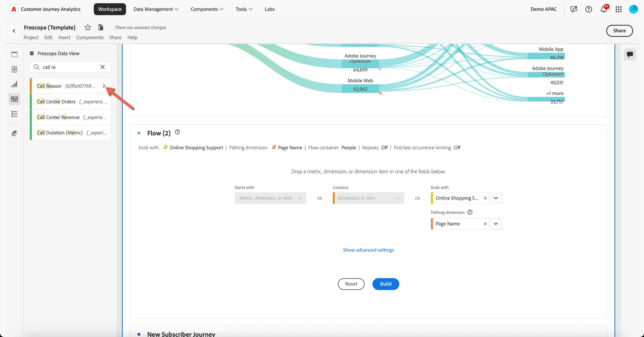Click the rocket icon in left rail

click(x=15, y=133)
